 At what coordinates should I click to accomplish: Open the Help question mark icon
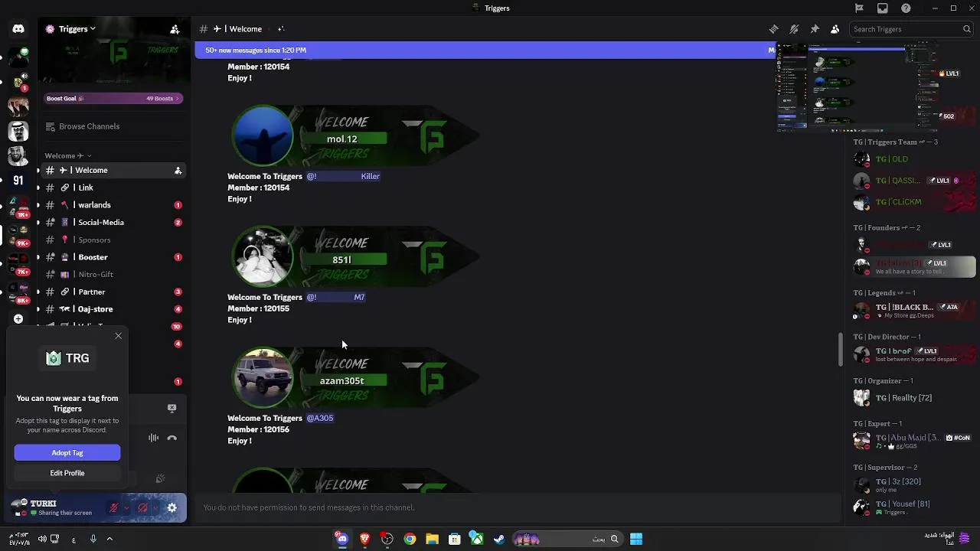pyautogui.click(x=906, y=8)
